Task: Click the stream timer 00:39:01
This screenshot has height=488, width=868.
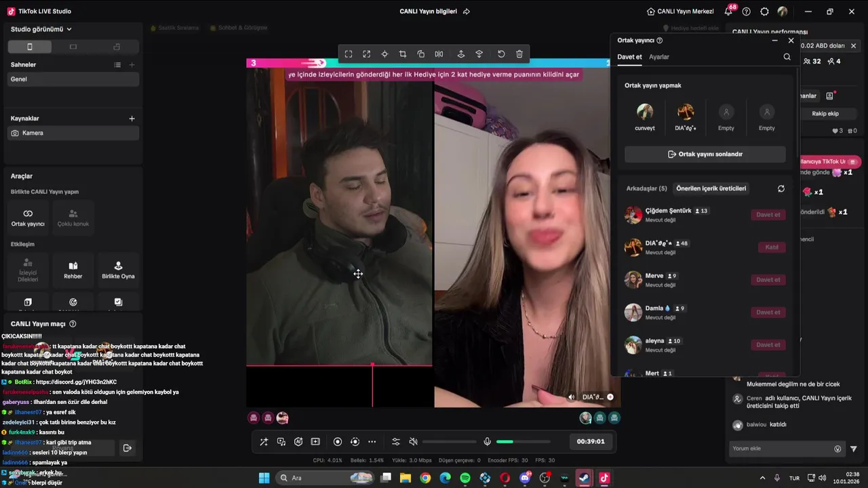Action: click(x=591, y=441)
